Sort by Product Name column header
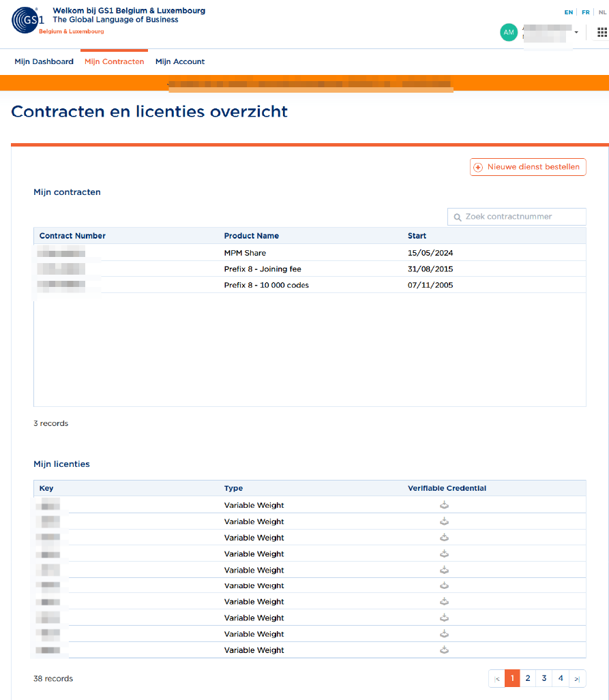 (x=252, y=236)
